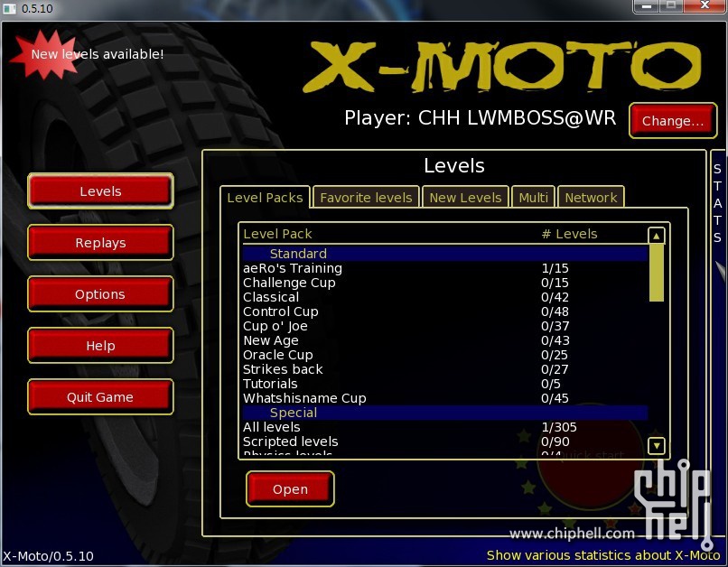The image size is (728, 567).
Task: Click the red New levels available burst icon
Action: 44,55
